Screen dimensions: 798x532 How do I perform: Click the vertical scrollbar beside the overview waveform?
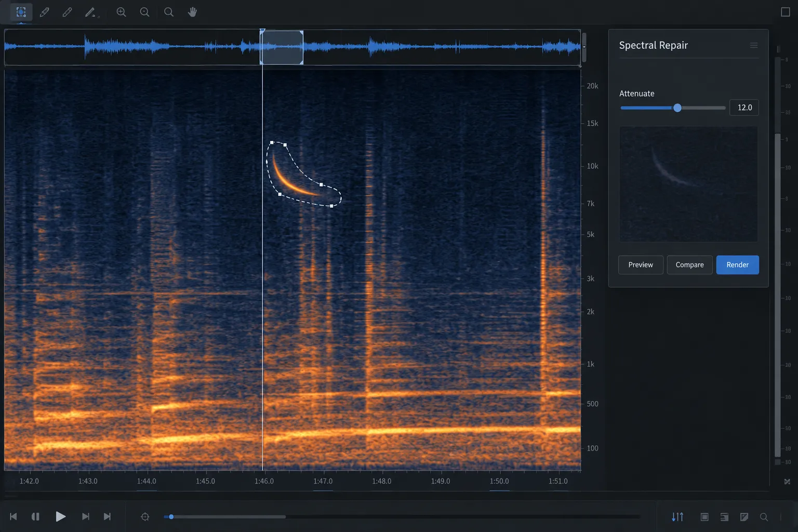584,47
